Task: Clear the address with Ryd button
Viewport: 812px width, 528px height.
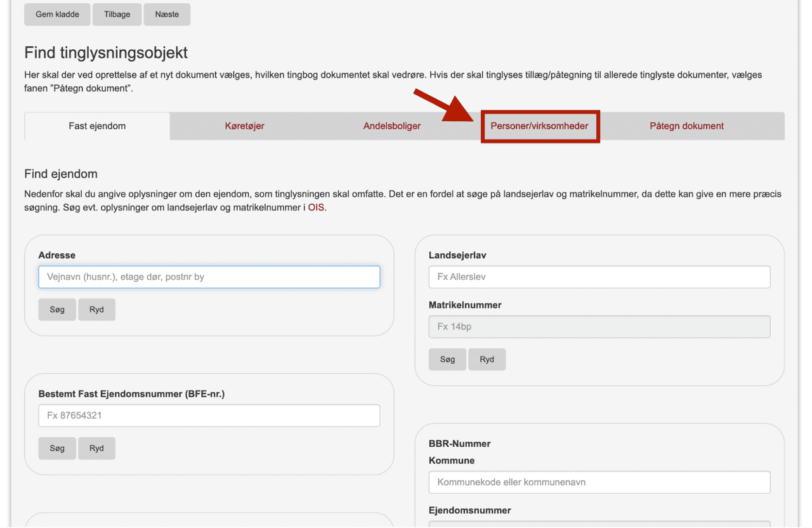Action: 96,310
